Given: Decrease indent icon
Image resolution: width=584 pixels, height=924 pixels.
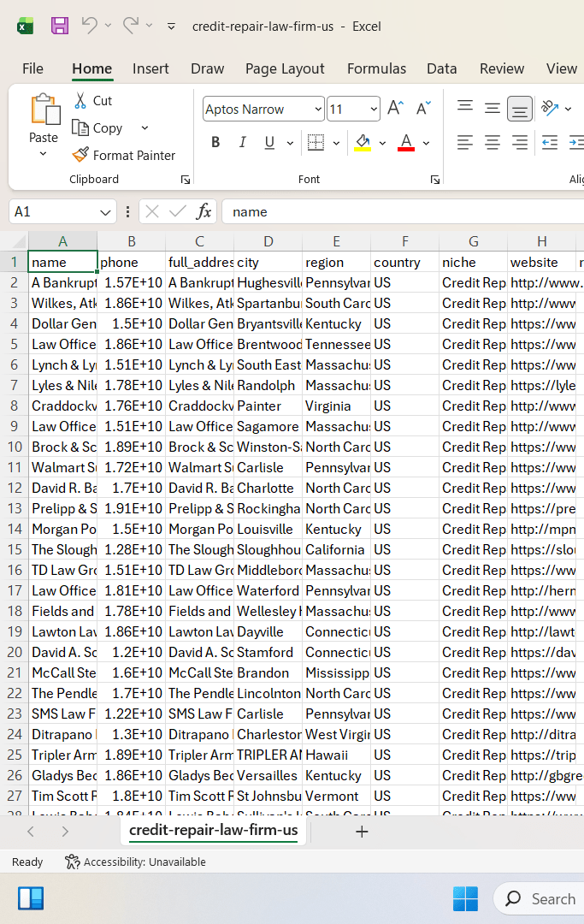Looking at the screenshot, I should 550,142.
